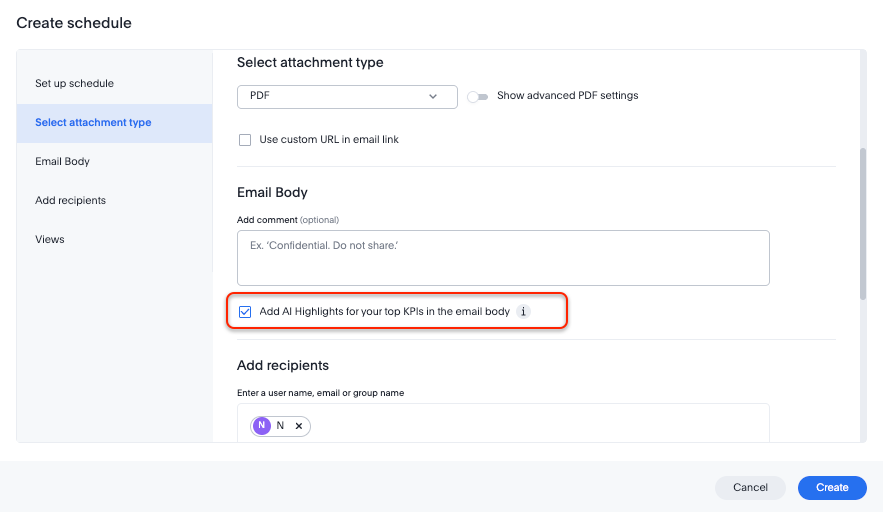This screenshot has height=512, width=883.
Task: Click the Add comment text box
Action: point(502,258)
